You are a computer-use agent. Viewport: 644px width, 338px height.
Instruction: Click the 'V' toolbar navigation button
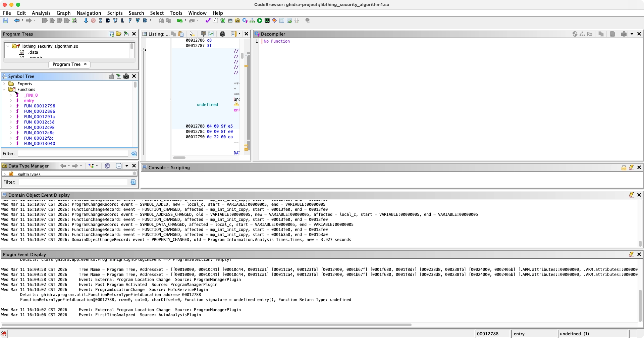pyautogui.click(x=138, y=20)
